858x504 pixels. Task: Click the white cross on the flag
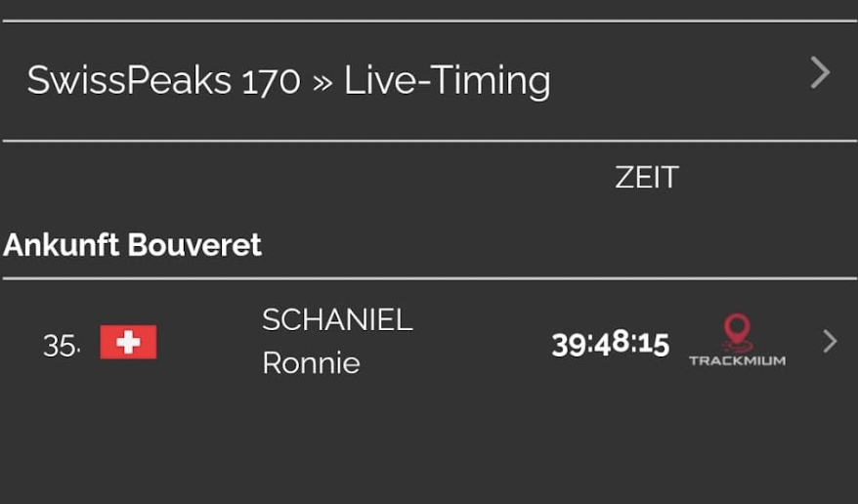tap(128, 343)
